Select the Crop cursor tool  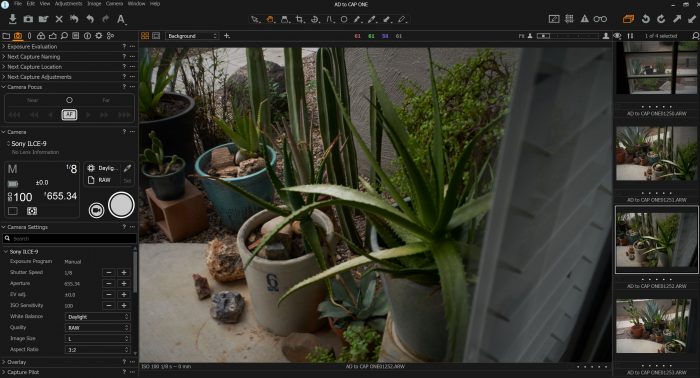(300, 19)
